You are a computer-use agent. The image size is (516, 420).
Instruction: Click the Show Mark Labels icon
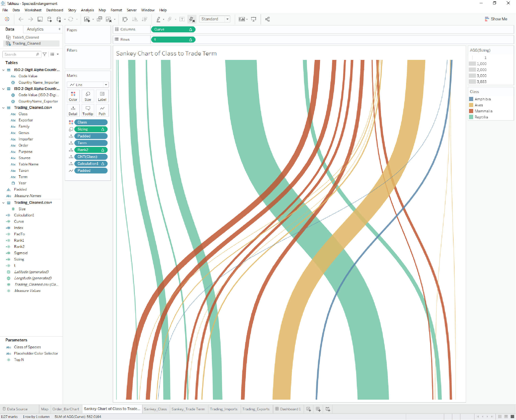[x=182, y=19]
